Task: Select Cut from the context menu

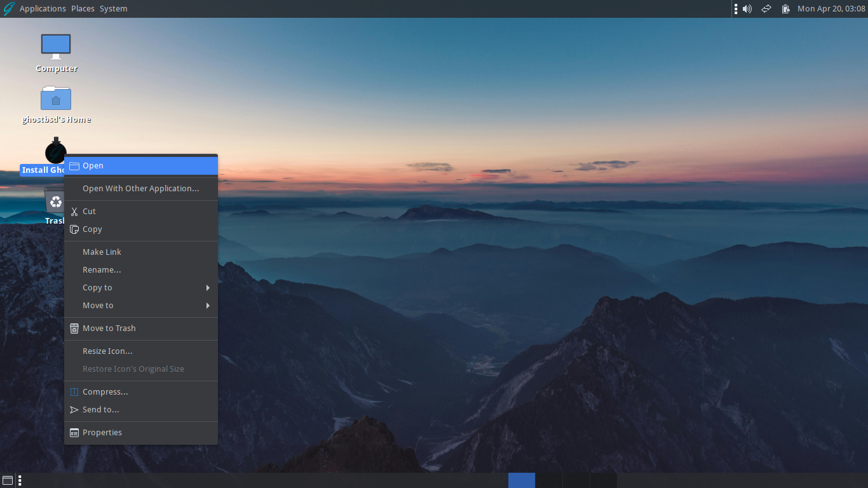Action: pos(90,211)
